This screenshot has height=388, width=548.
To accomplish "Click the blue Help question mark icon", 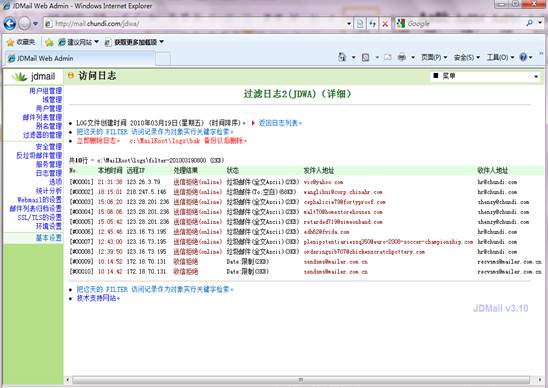I will pos(523,57).
